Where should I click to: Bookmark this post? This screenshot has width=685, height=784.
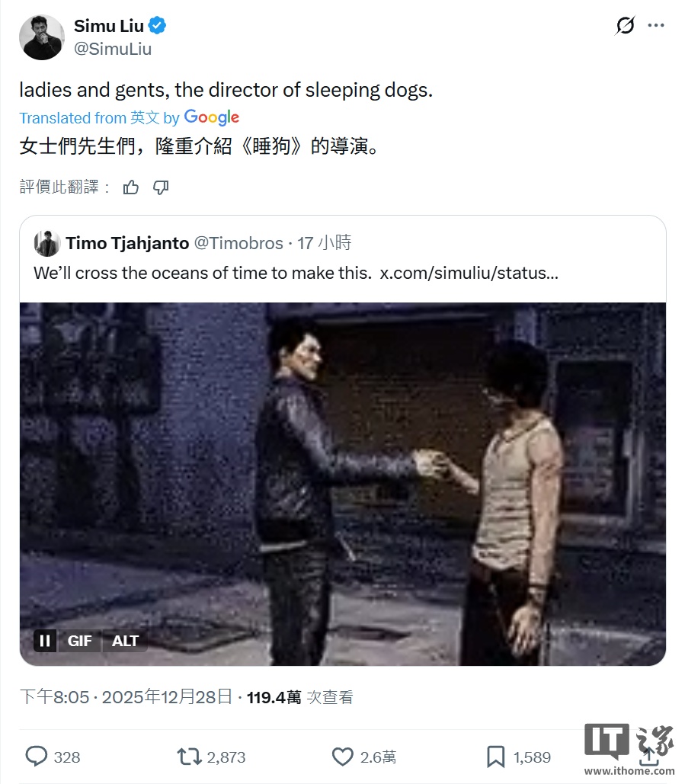495,757
